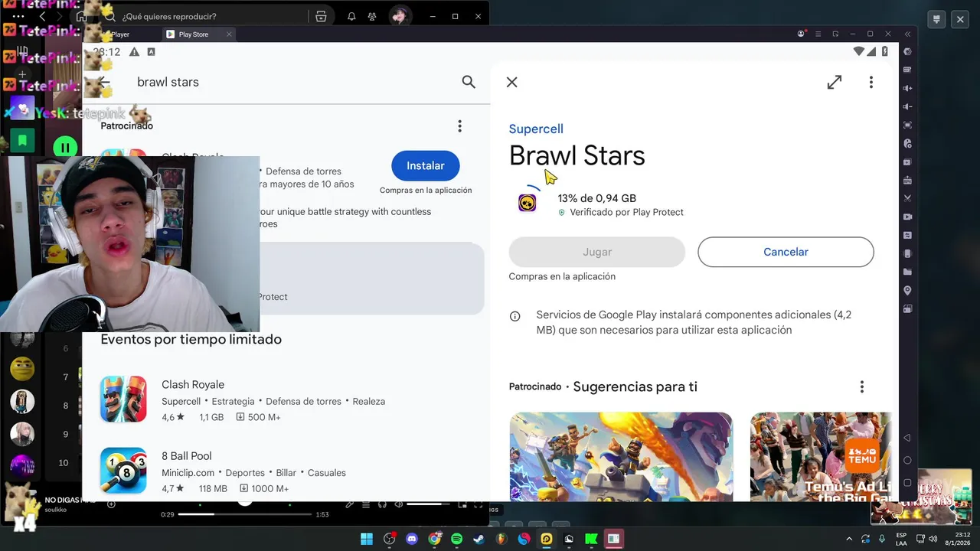This screenshot has width=980, height=551.
Task: Open the Spotify browse icon beside search
Action: (321, 16)
